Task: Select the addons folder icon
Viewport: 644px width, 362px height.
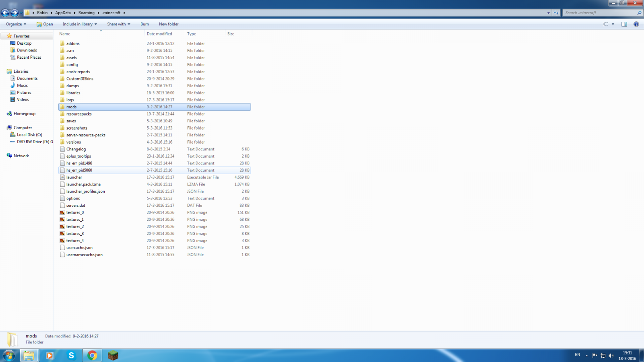Action: (62, 43)
